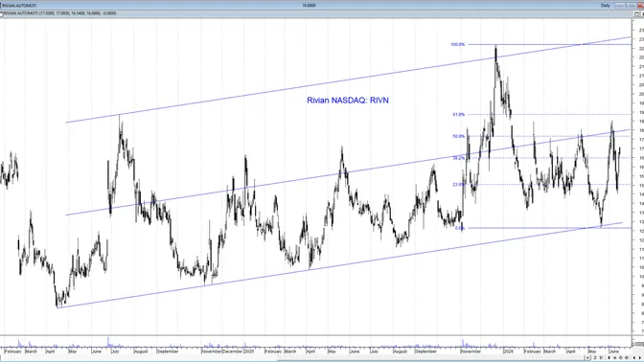Screen dimensions: 644x362
Task: Click the Rivian NASDAQ: RIVN chart label
Action: click(x=348, y=101)
